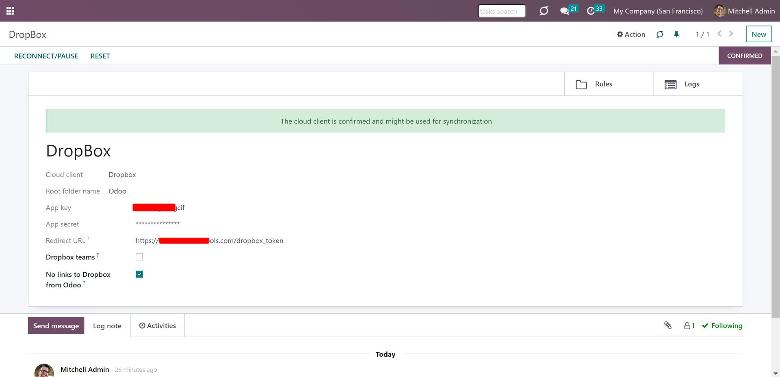
Task: Open the main apps grid menu
Action: (x=10, y=10)
